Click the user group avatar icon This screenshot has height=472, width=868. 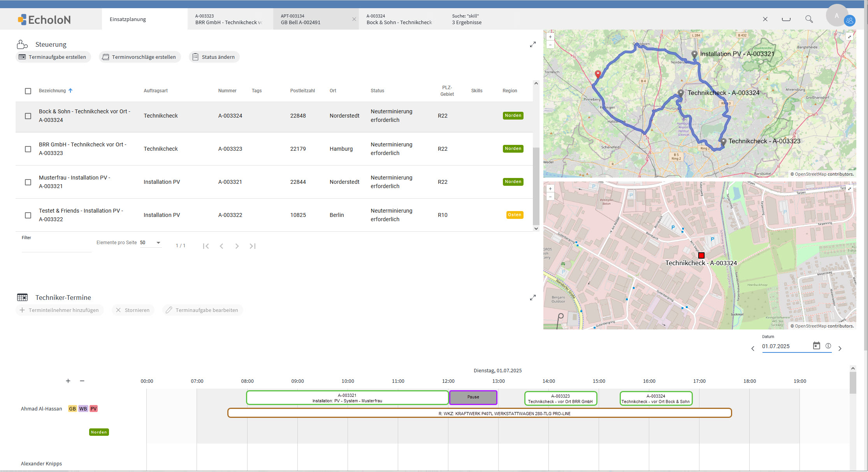849,21
